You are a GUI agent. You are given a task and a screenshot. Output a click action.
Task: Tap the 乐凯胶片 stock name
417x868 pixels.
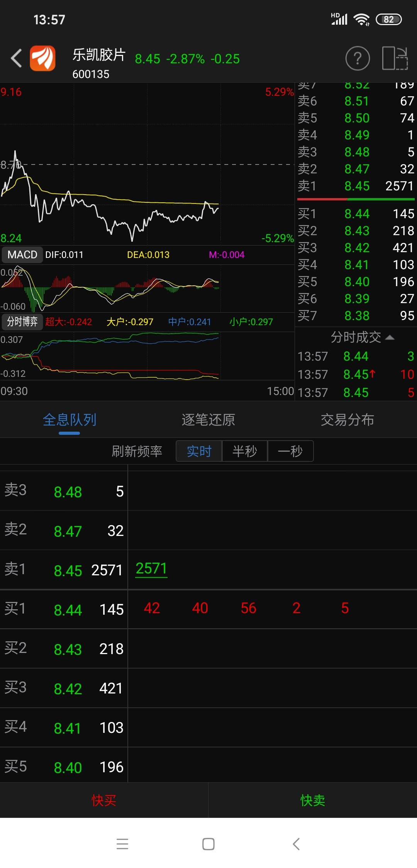[99, 55]
